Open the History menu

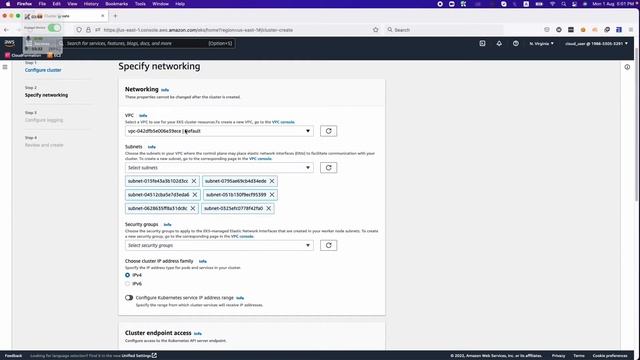(91, 4)
